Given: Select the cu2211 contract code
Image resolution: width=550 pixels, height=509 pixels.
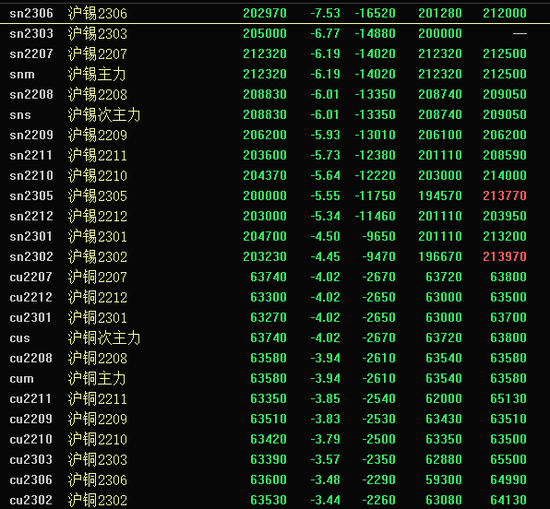Looking at the screenshot, I should pyautogui.click(x=31, y=399).
